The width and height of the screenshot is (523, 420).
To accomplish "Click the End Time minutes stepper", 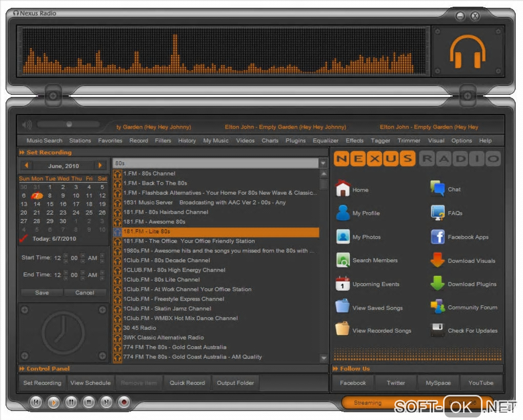I will coord(83,275).
